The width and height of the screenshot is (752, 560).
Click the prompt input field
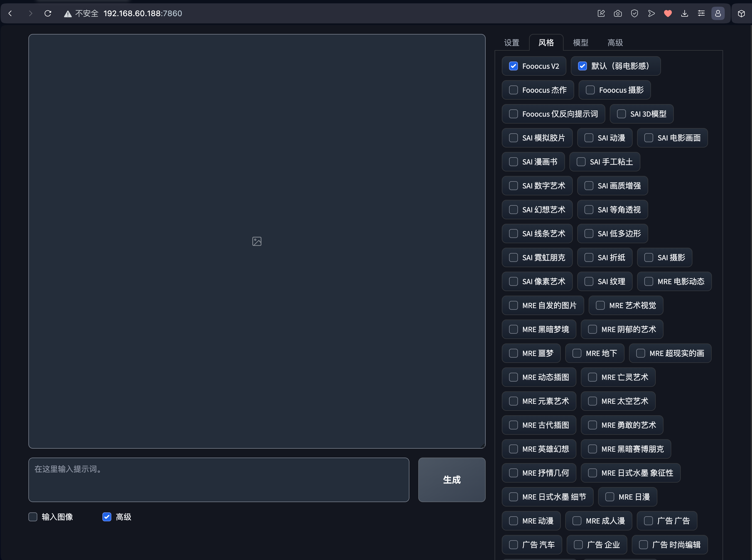click(218, 479)
